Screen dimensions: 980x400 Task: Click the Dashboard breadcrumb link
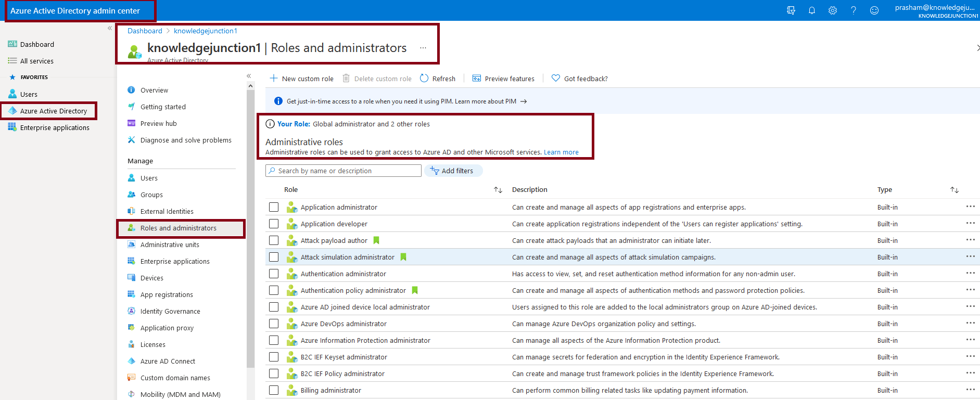pyautogui.click(x=145, y=31)
